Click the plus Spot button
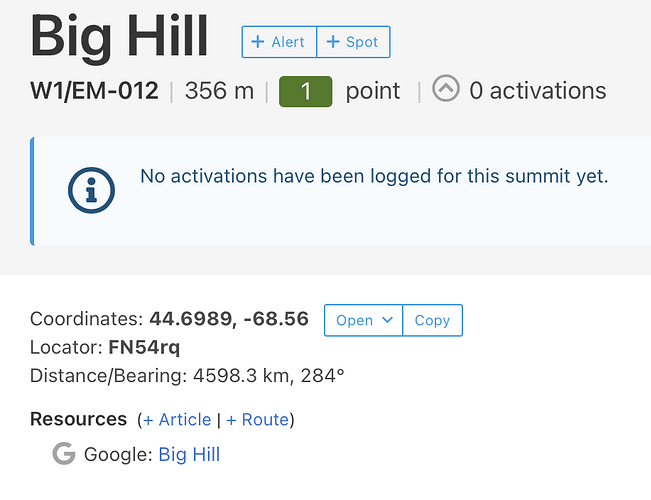The image size is (651, 500). (x=353, y=42)
